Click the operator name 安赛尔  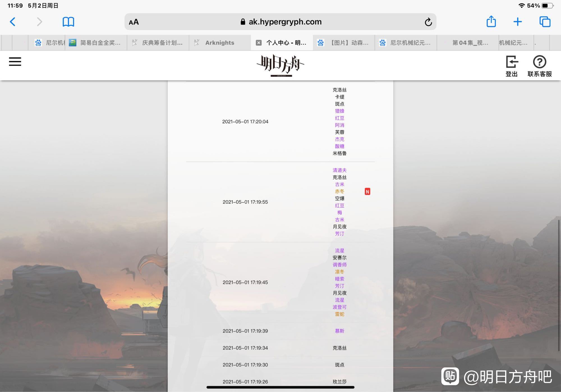pos(339,258)
